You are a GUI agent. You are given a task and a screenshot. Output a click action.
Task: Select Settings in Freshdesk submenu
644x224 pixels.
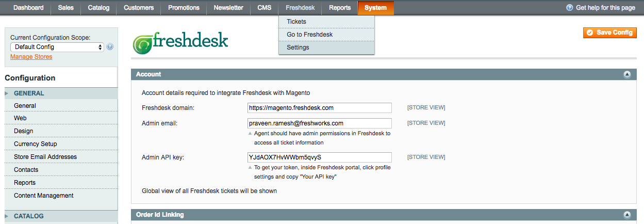326,47
